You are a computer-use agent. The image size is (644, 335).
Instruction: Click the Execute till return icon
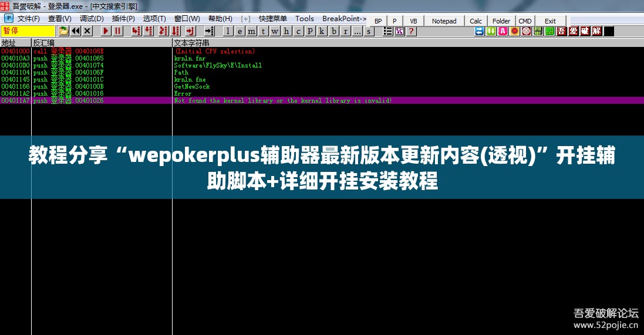[x=190, y=31]
